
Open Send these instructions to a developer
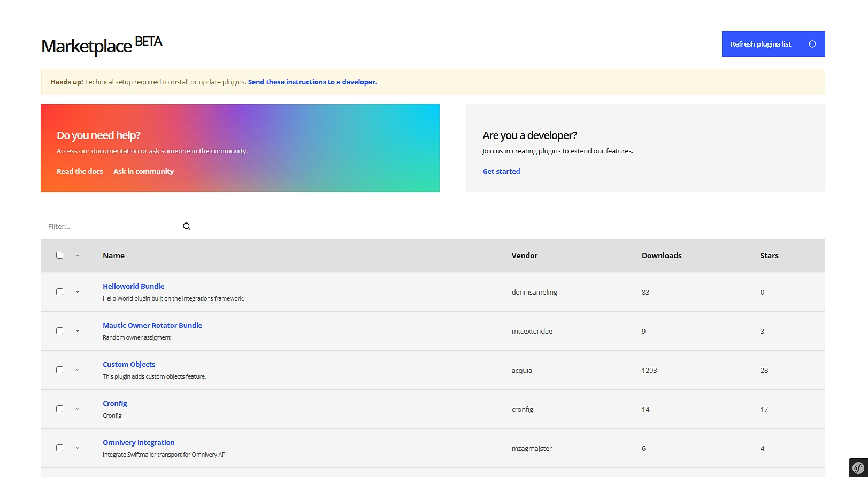point(312,82)
